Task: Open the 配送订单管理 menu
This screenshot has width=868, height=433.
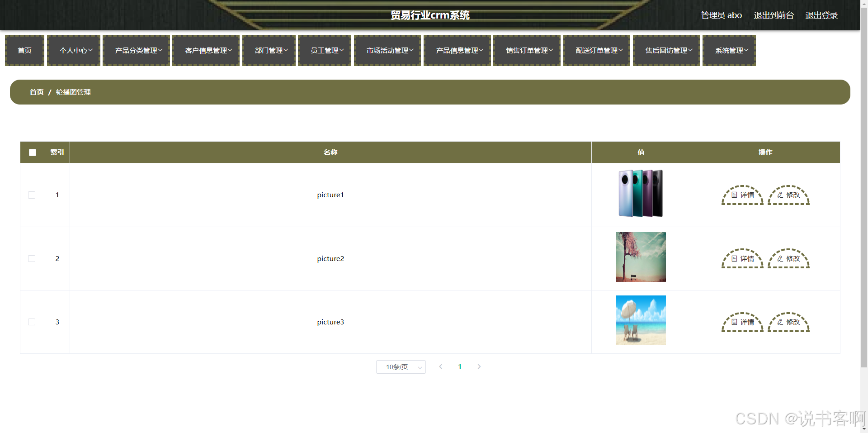Action: point(597,51)
